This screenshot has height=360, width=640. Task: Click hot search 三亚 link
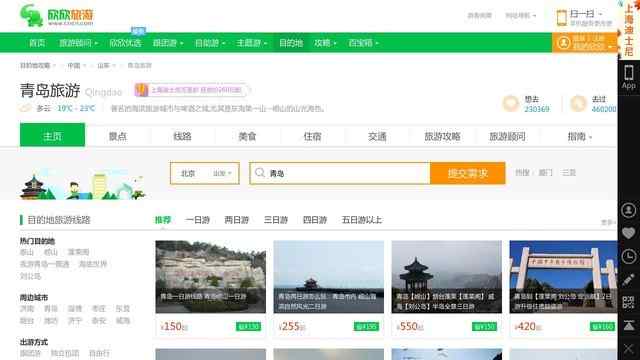[569, 173]
